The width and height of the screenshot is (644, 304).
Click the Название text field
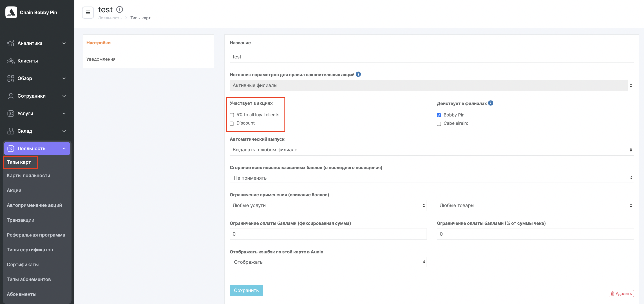click(x=432, y=57)
